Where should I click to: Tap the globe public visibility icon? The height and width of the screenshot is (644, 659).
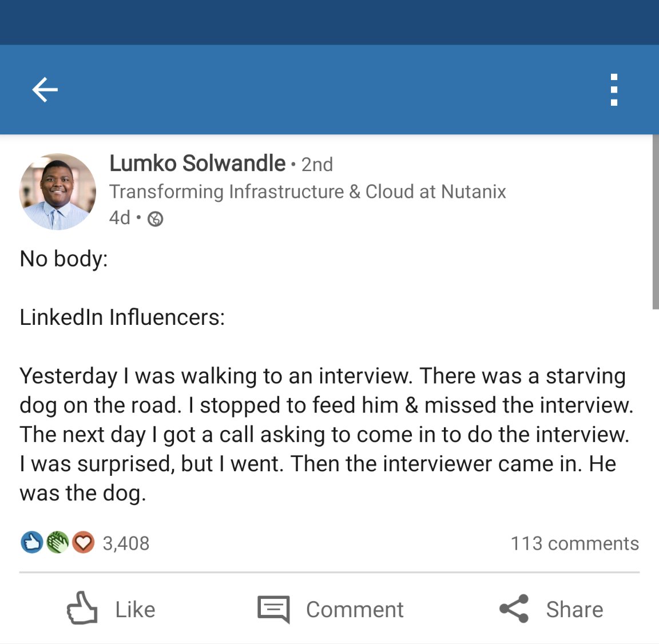[156, 218]
